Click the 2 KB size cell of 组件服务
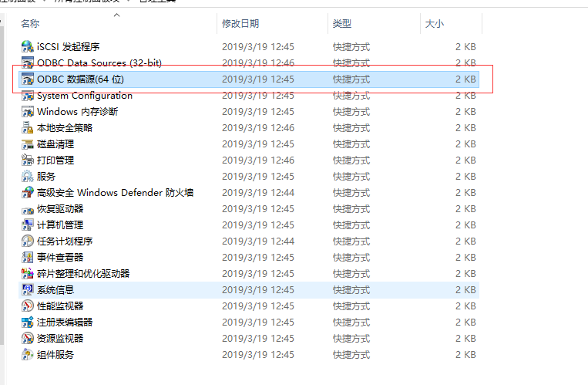588x385 pixels. [x=465, y=355]
